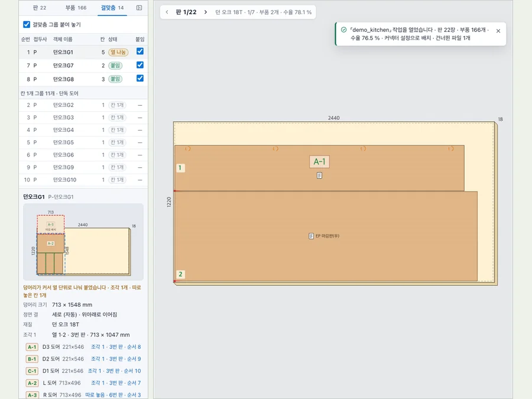
Task: Click the A-3 R 도어 tag
Action: tap(32, 395)
